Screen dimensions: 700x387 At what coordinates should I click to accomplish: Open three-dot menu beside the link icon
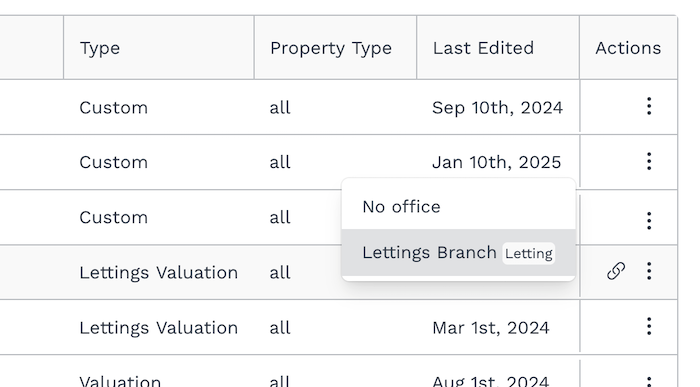[x=649, y=271]
